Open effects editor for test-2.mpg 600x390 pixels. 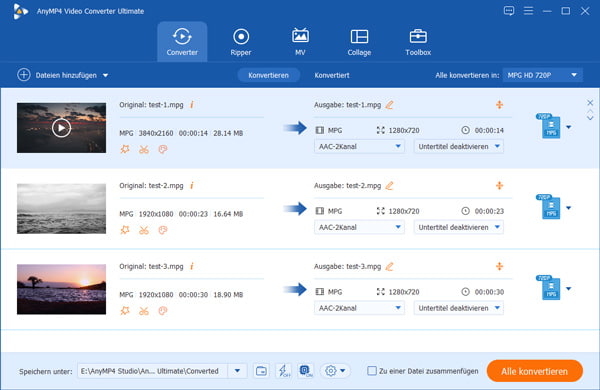click(125, 230)
